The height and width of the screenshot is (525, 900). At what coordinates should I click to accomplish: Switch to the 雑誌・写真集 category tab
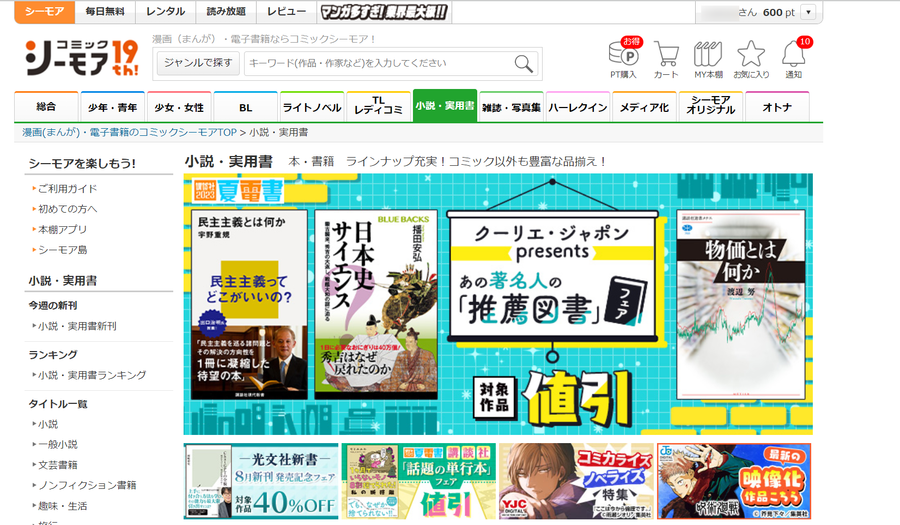511,107
